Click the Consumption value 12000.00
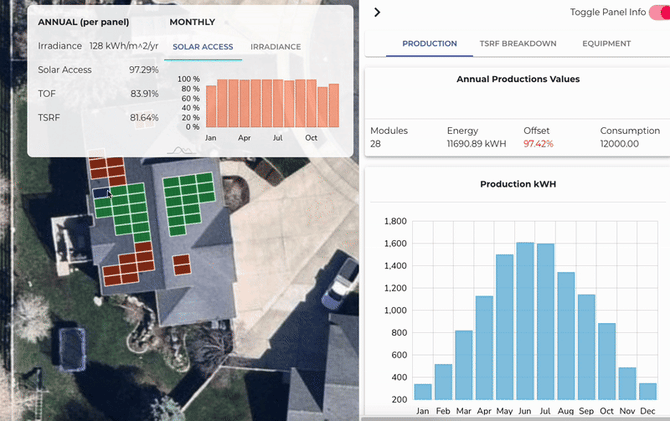 [x=620, y=144]
